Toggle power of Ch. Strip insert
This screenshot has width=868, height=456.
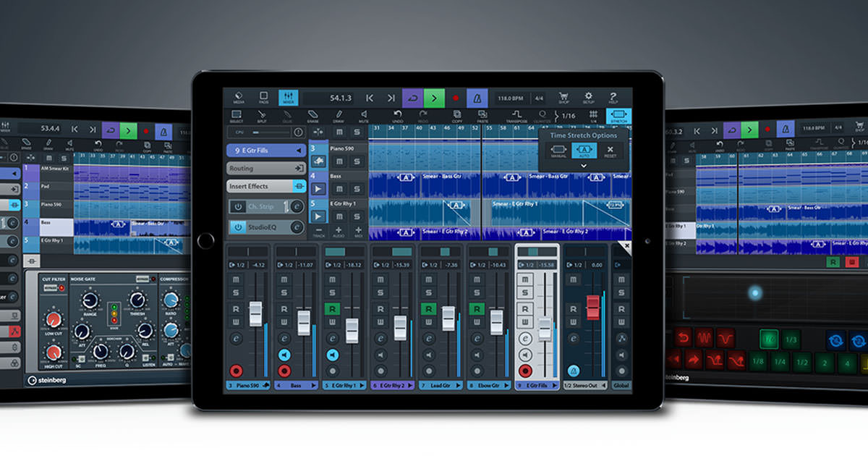[x=238, y=206]
